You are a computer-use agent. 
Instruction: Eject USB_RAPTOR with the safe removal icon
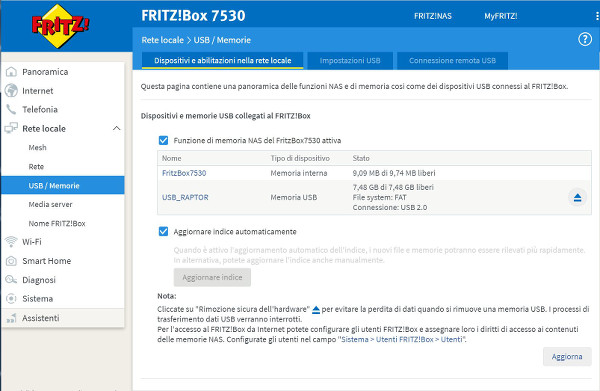pos(577,197)
